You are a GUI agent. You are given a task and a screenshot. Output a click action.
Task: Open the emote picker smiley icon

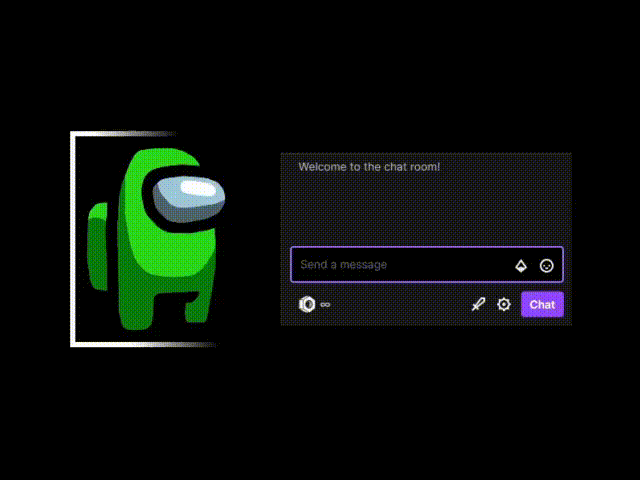tap(547, 266)
